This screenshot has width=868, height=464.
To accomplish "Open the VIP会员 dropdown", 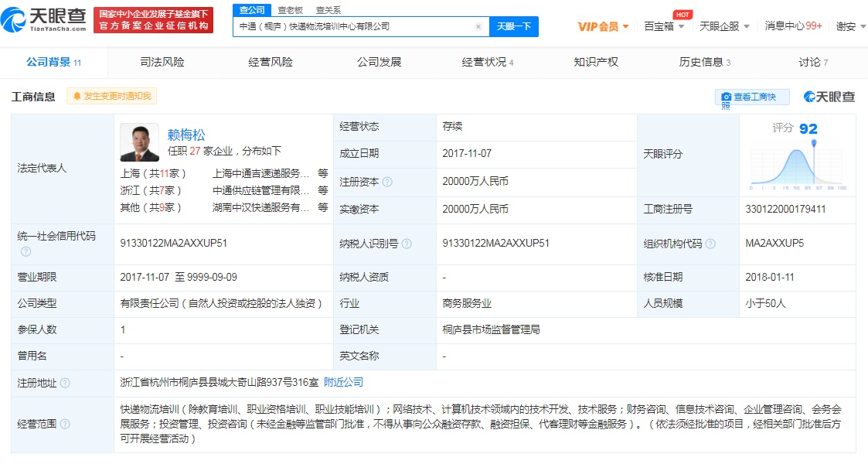I will tap(603, 26).
